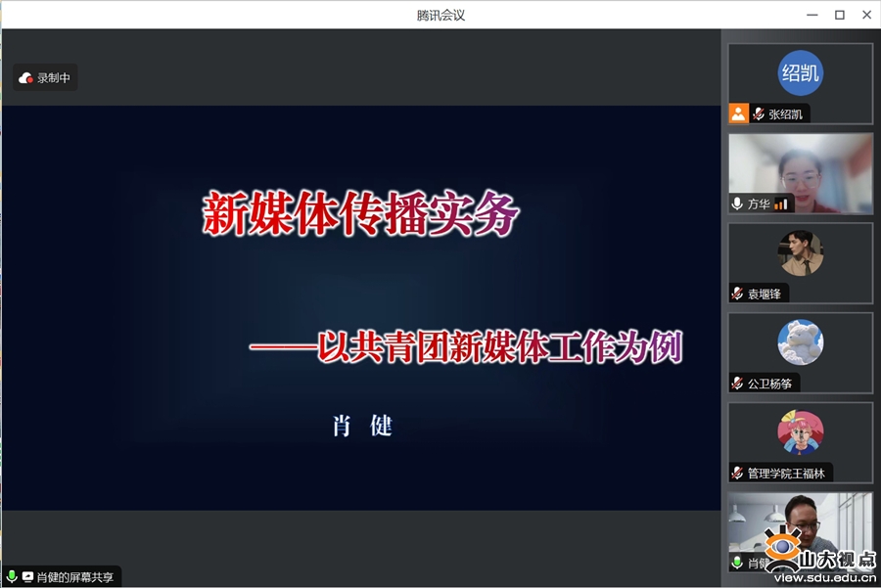Select 公卫杨筝's white bear avatar
Viewport: 881px width, 588px height.
800,342
